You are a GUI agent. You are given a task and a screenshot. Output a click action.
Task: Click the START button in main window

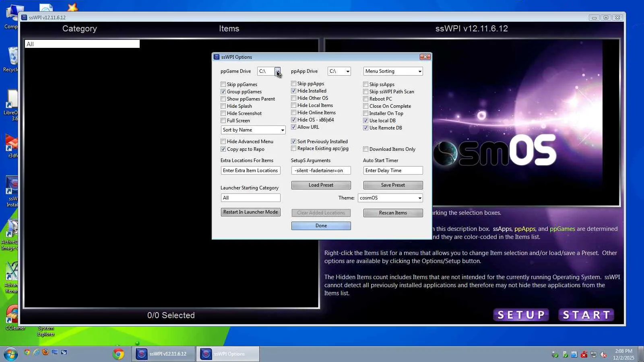coord(586,315)
